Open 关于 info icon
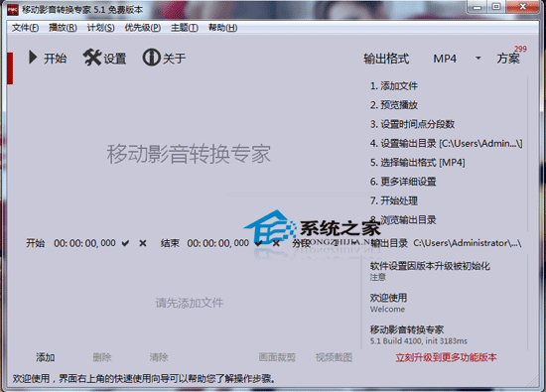 [164, 58]
